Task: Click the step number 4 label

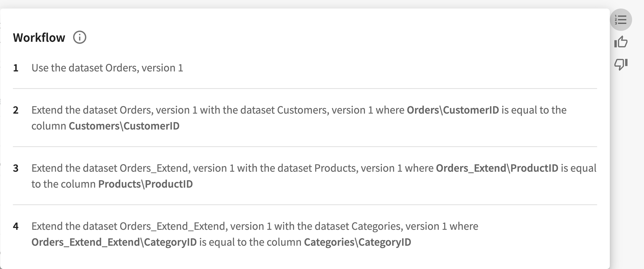Action: (x=16, y=226)
